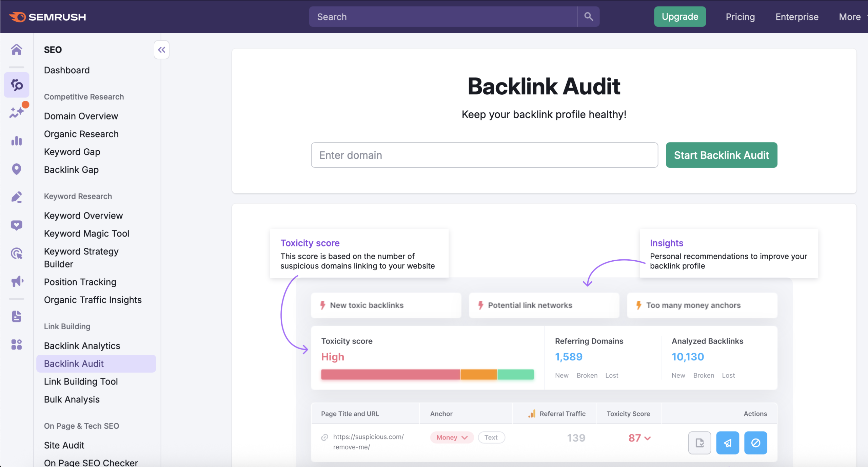
Task: Send the suspicious backlink using paper plane action
Action: click(x=728, y=443)
